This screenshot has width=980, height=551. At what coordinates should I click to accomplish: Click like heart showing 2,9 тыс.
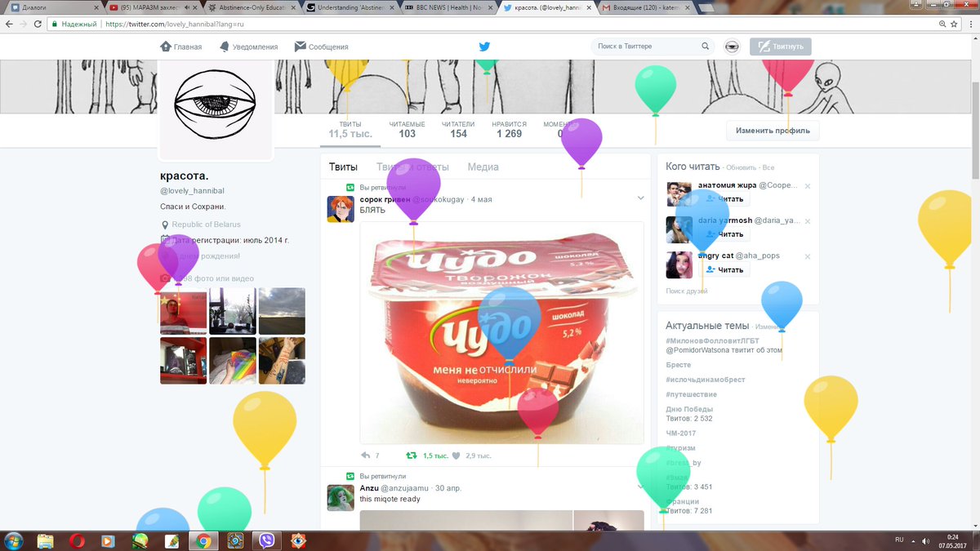click(457, 455)
